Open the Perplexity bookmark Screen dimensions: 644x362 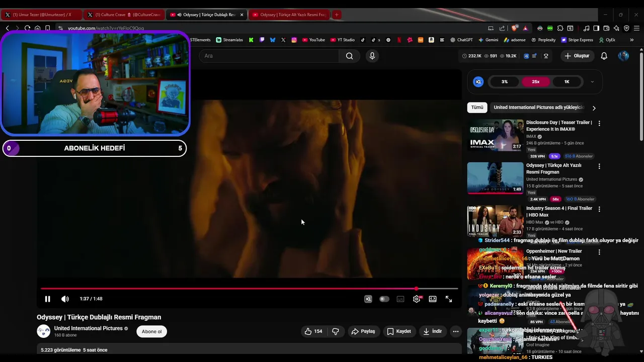(543, 40)
